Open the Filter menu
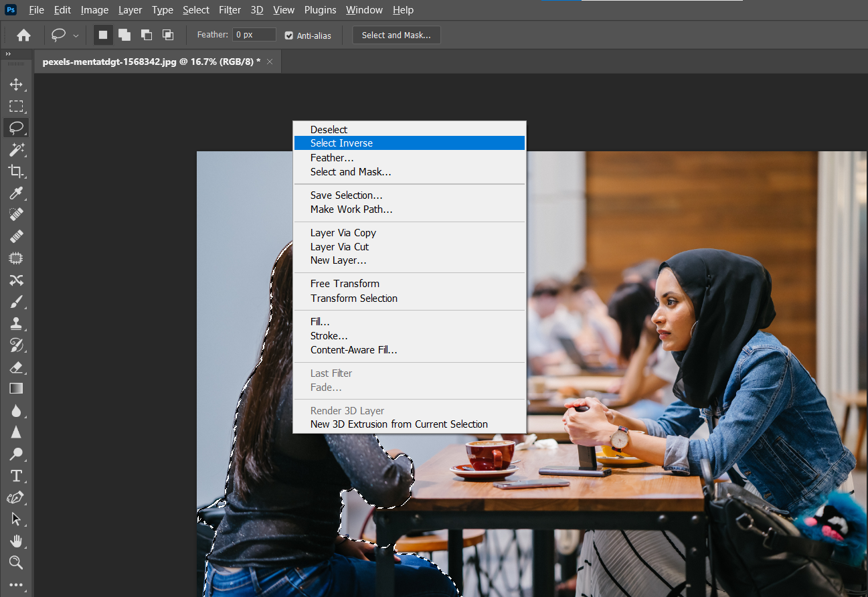The height and width of the screenshot is (597, 868). (230, 10)
